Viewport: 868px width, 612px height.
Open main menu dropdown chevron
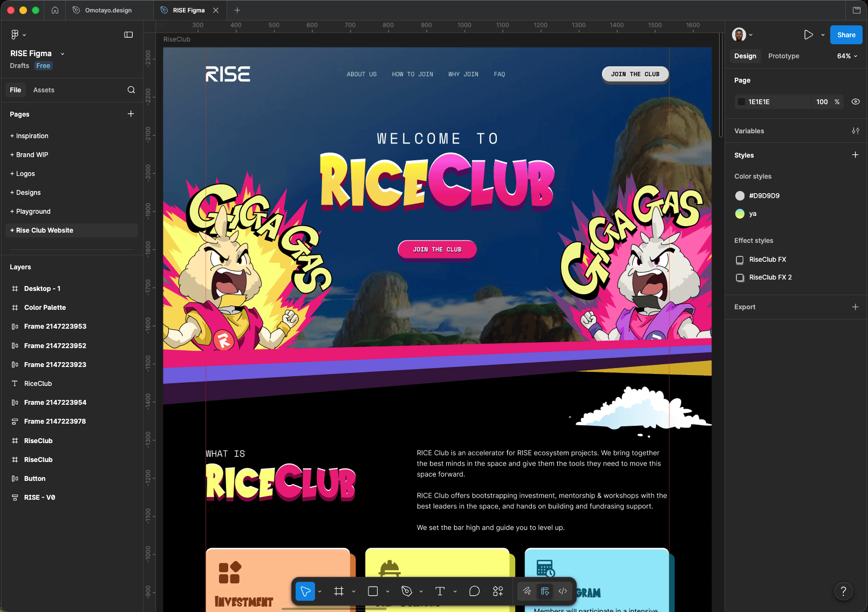click(24, 35)
